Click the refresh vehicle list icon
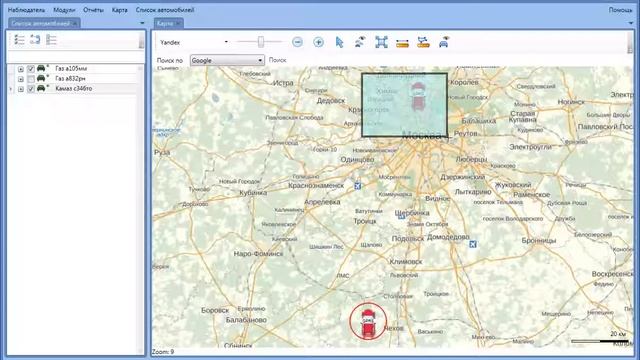The image size is (640, 360). (x=35, y=40)
